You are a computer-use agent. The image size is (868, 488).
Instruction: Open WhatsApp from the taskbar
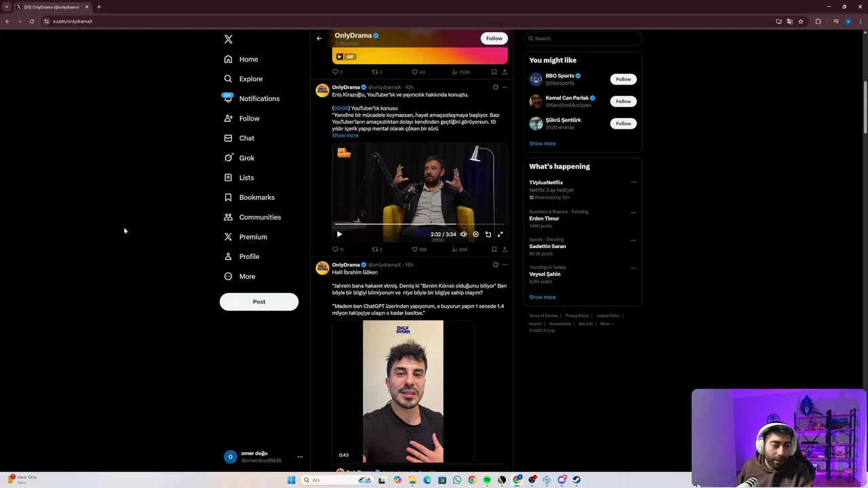(x=457, y=480)
